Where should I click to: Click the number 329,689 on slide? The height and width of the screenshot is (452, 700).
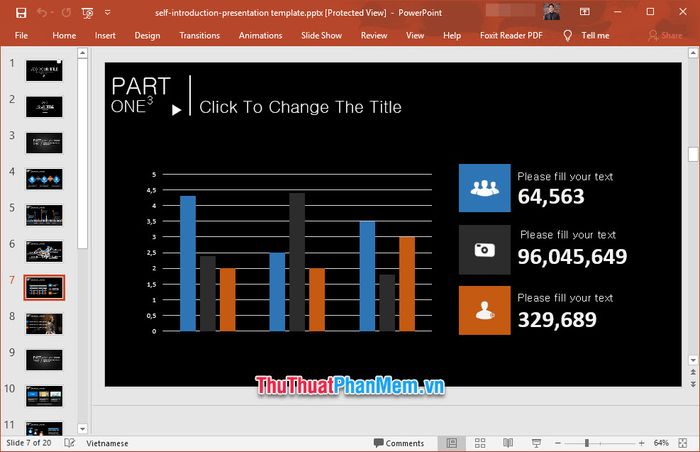[x=557, y=319]
